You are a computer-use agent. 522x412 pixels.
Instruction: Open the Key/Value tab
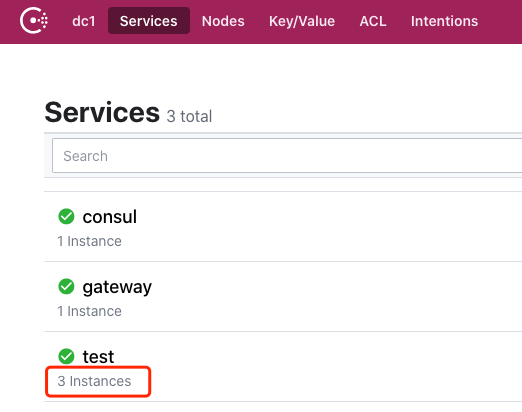click(x=302, y=21)
